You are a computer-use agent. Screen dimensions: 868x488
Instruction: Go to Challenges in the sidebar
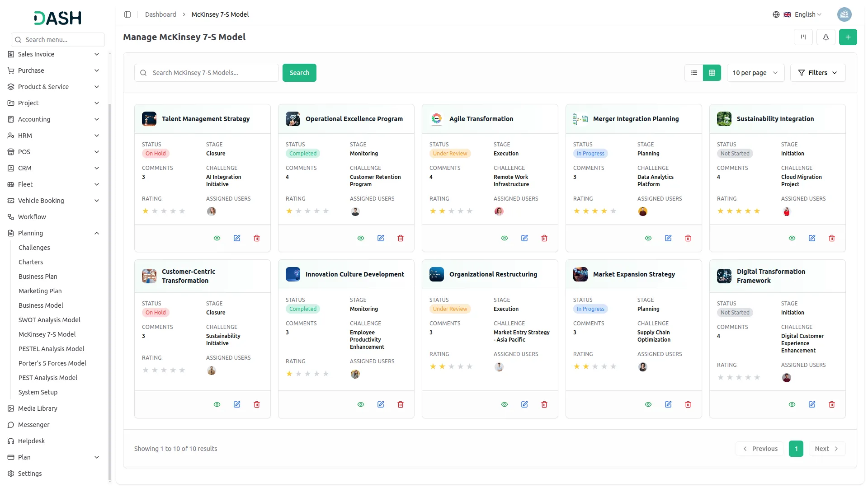pyautogui.click(x=34, y=248)
